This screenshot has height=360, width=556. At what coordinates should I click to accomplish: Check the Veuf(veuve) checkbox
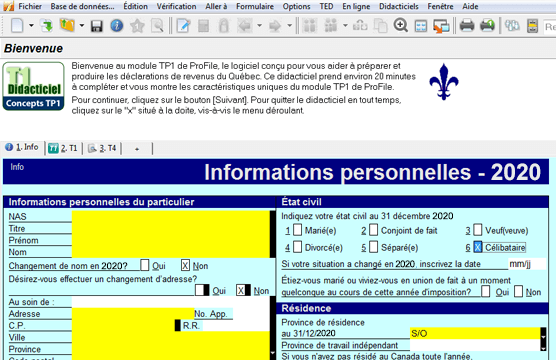tap(478, 230)
